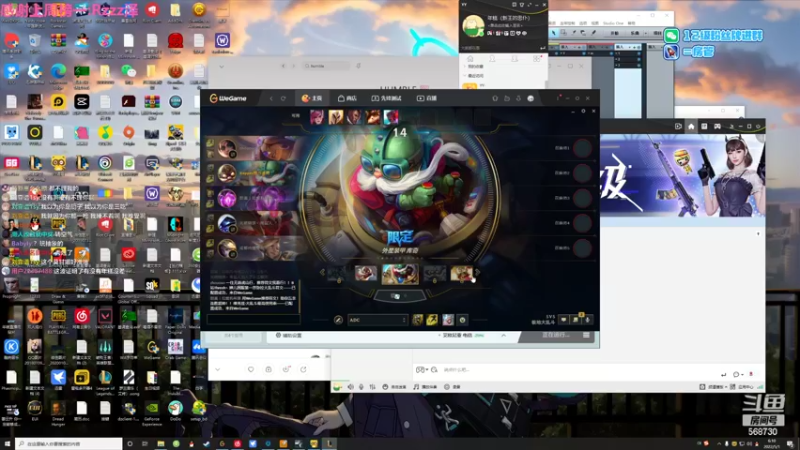
Task: Change the Flash summoner spell
Action: [432, 320]
